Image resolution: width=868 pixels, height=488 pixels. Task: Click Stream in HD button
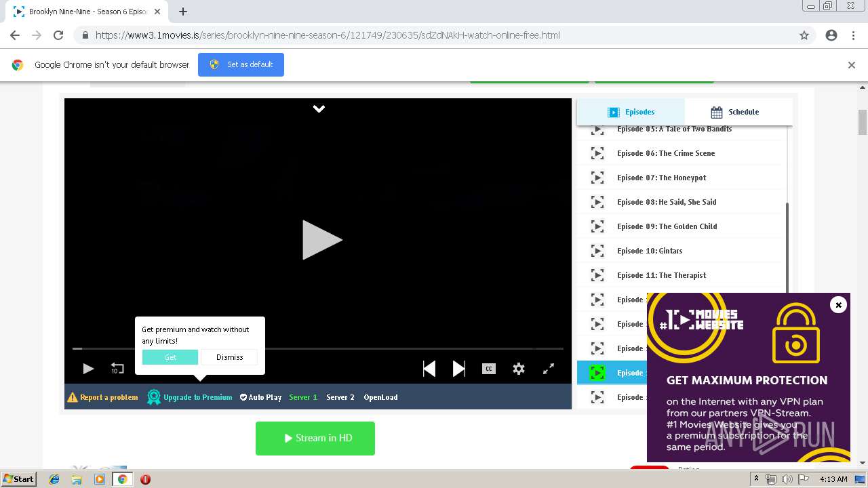click(315, 438)
